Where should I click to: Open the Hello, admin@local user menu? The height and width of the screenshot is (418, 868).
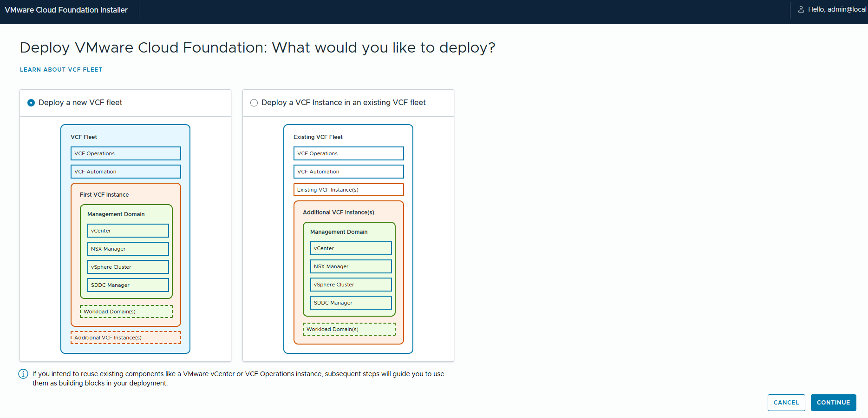[837, 9]
